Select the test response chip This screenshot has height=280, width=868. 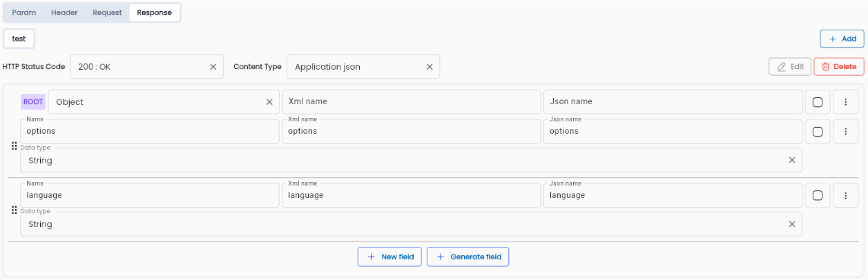click(19, 39)
